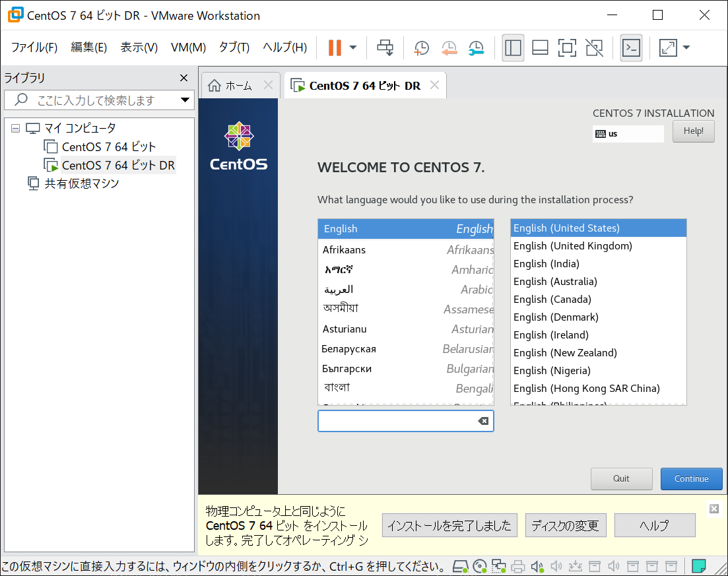
Task: Show the console view
Action: pyautogui.click(x=632, y=48)
